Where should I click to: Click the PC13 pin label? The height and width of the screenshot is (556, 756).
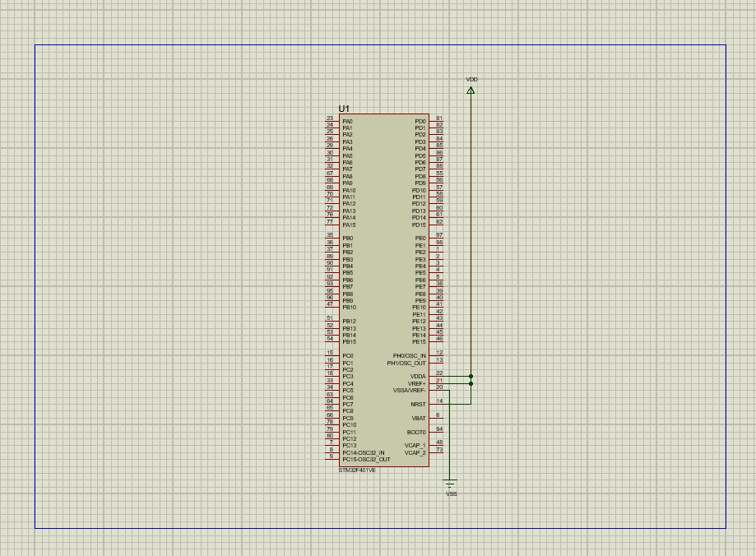tap(350, 446)
